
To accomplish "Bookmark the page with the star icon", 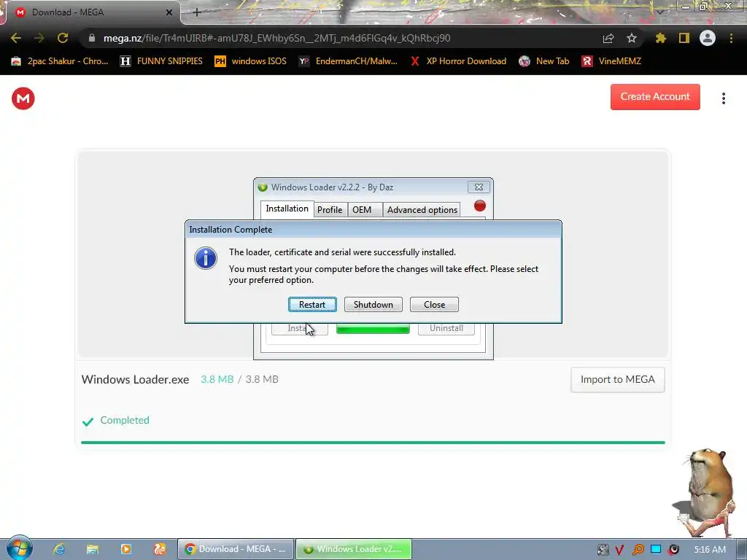I will tap(632, 38).
